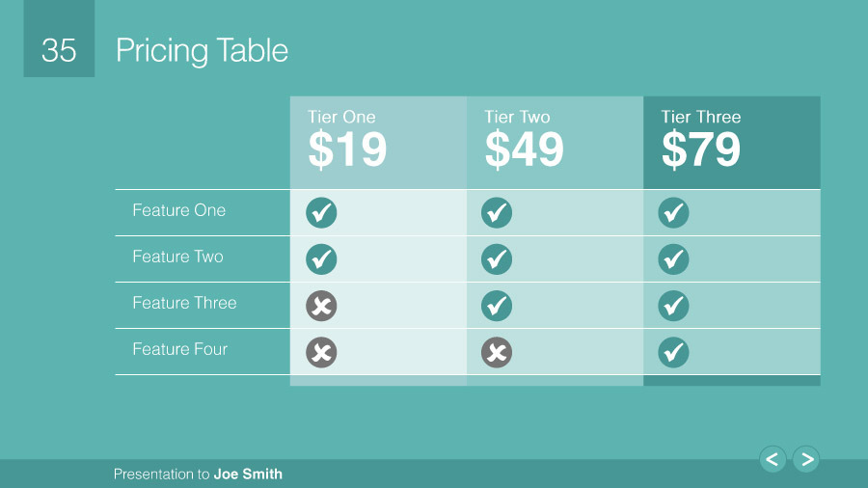Select the Feature Three row label

pyautogui.click(x=184, y=303)
